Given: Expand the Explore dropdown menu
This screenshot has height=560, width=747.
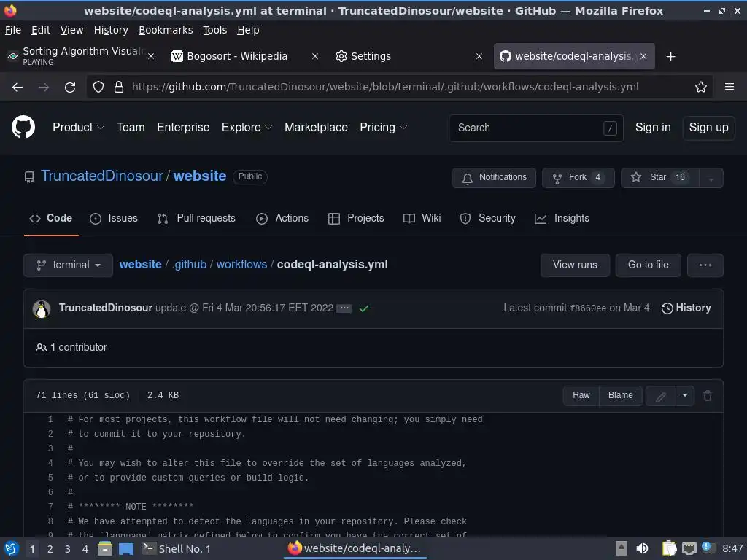Looking at the screenshot, I should [x=247, y=128].
